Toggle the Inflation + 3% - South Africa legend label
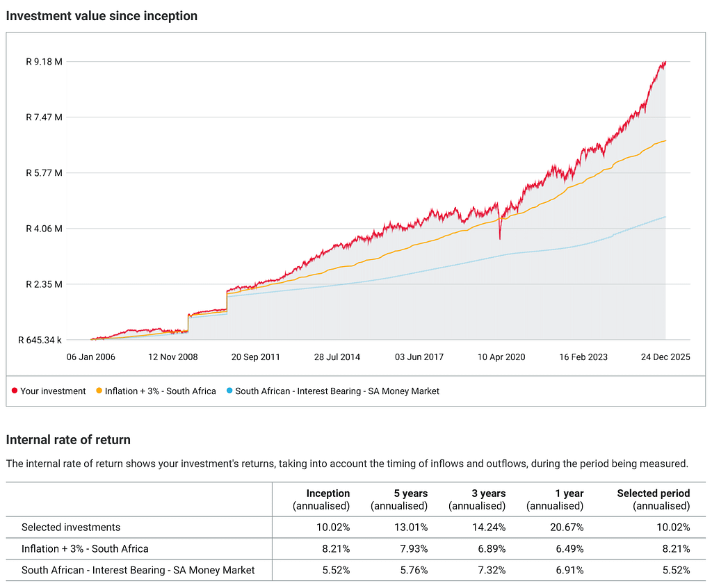Screen dimensions: 712x588 (161, 391)
